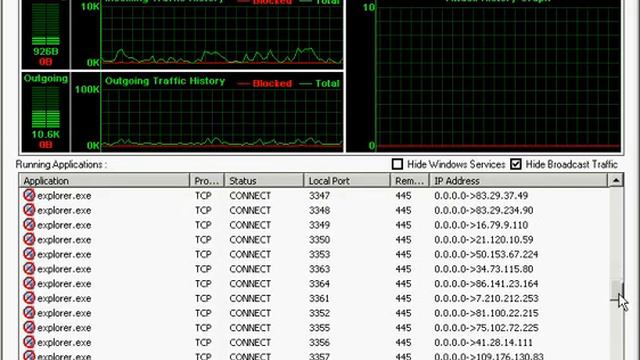Click blocked icon for local port 3363 row
Image resolution: width=640 pixels, height=360 pixels.
pyautogui.click(x=29, y=269)
